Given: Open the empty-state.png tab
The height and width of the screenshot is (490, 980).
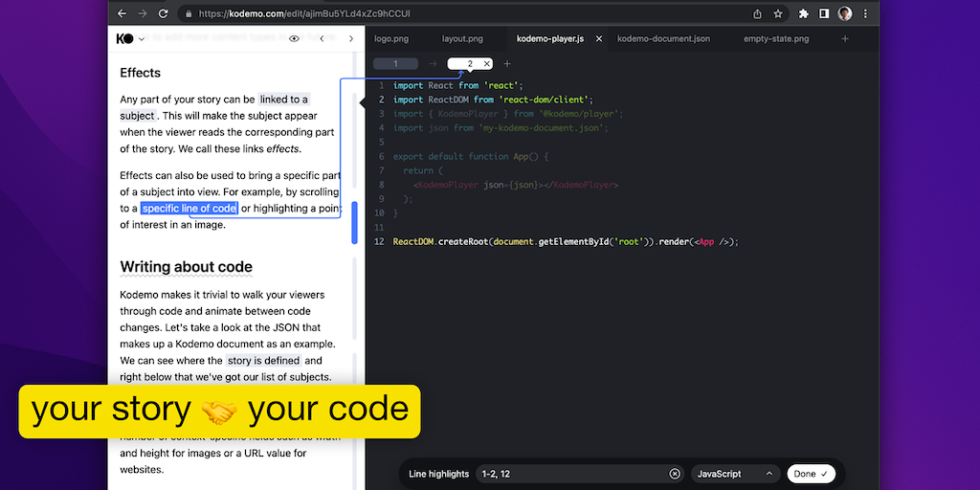Looking at the screenshot, I should pos(776,38).
